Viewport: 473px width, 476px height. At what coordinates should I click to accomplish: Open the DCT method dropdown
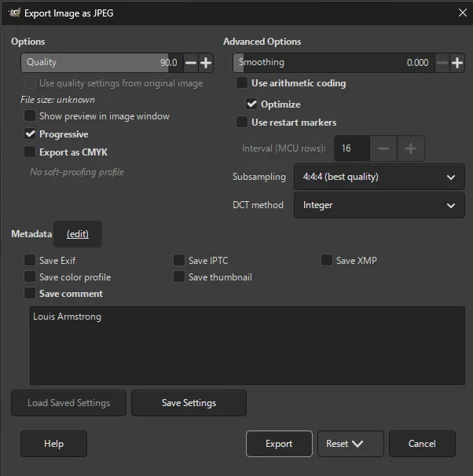[373, 205]
